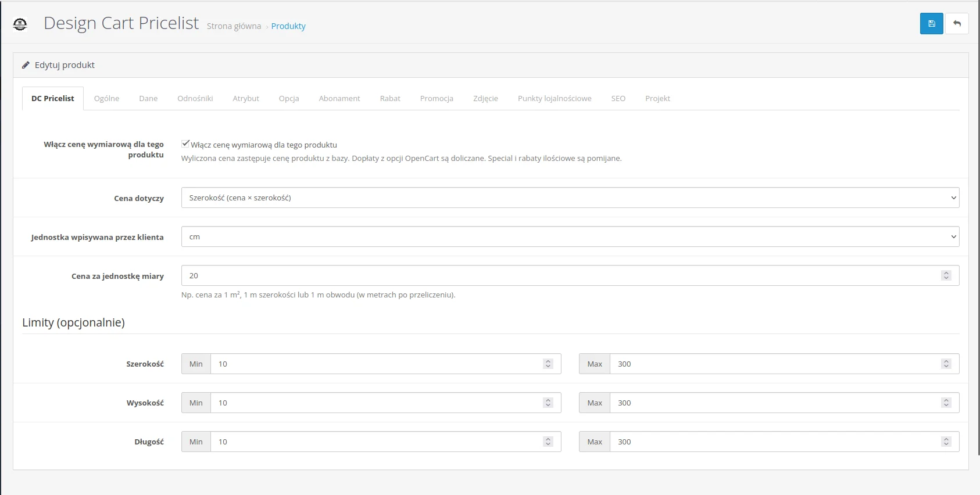Open the Punkty lojalnościowe tab
This screenshot has height=495, width=980.
[555, 98]
